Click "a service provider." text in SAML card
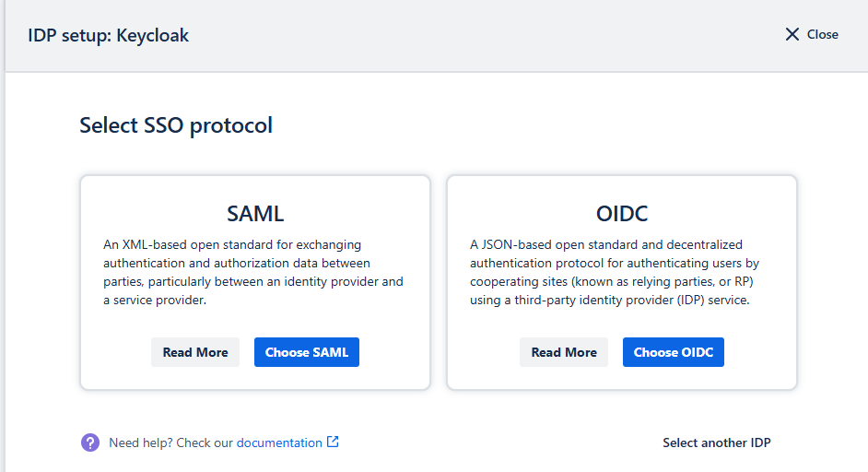 [155, 301]
